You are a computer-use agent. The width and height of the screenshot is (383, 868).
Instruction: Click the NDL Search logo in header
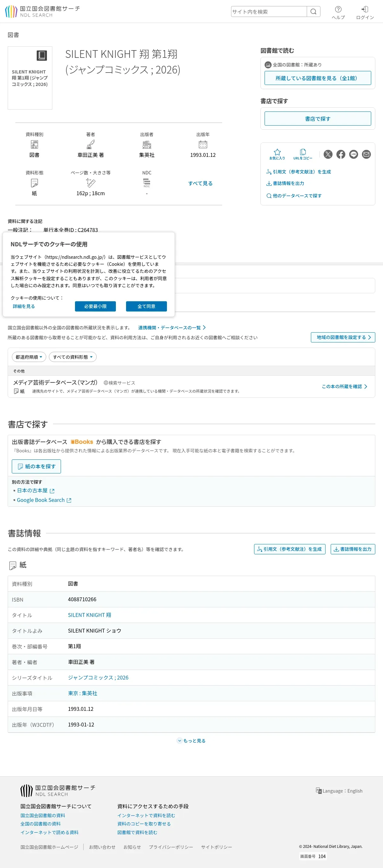42,12
